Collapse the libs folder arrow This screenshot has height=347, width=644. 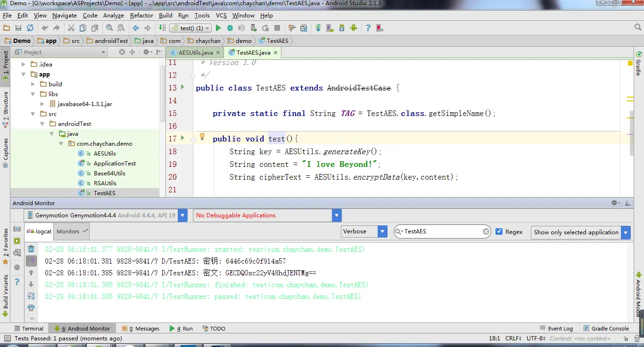(x=33, y=94)
